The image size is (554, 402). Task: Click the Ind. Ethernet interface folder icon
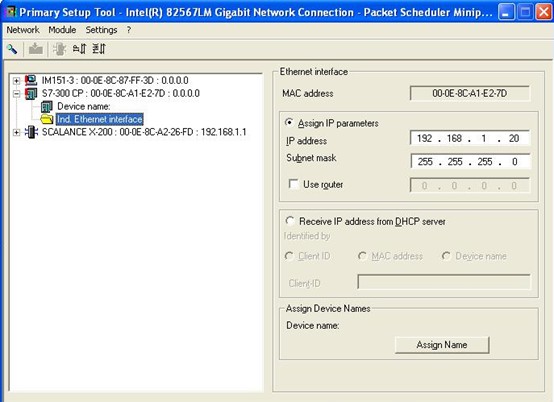(47, 119)
